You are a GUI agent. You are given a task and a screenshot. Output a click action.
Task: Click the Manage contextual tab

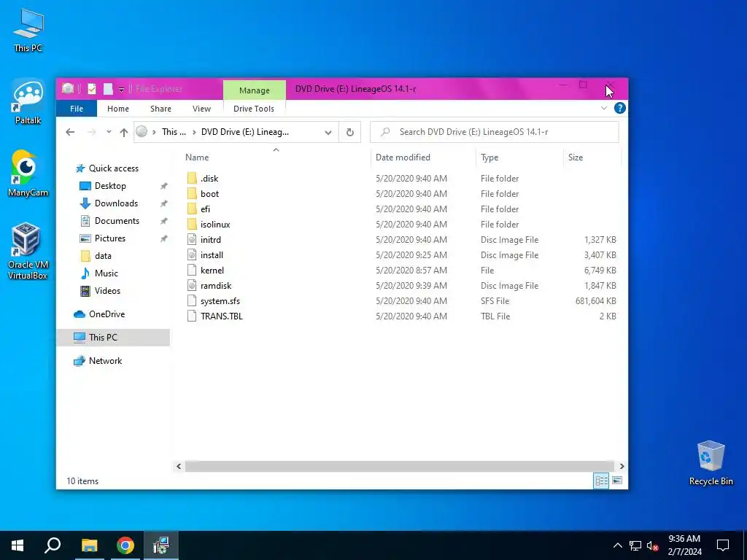(255, 90)
